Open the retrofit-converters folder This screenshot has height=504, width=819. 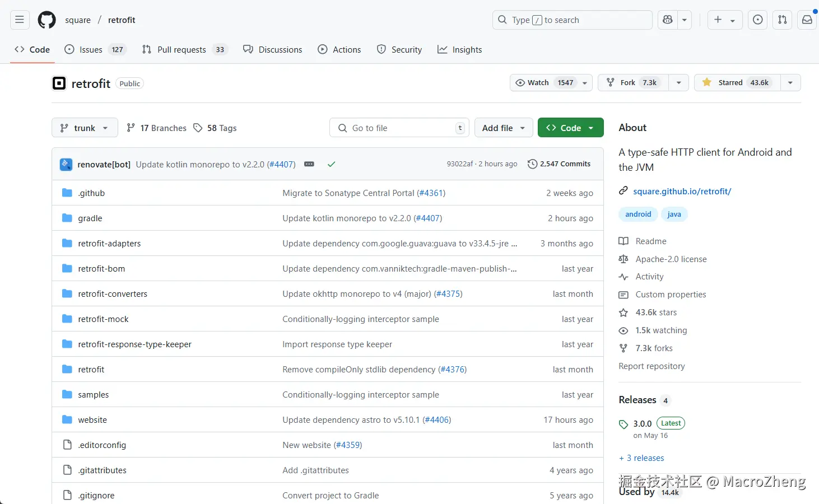click(113, 293)
